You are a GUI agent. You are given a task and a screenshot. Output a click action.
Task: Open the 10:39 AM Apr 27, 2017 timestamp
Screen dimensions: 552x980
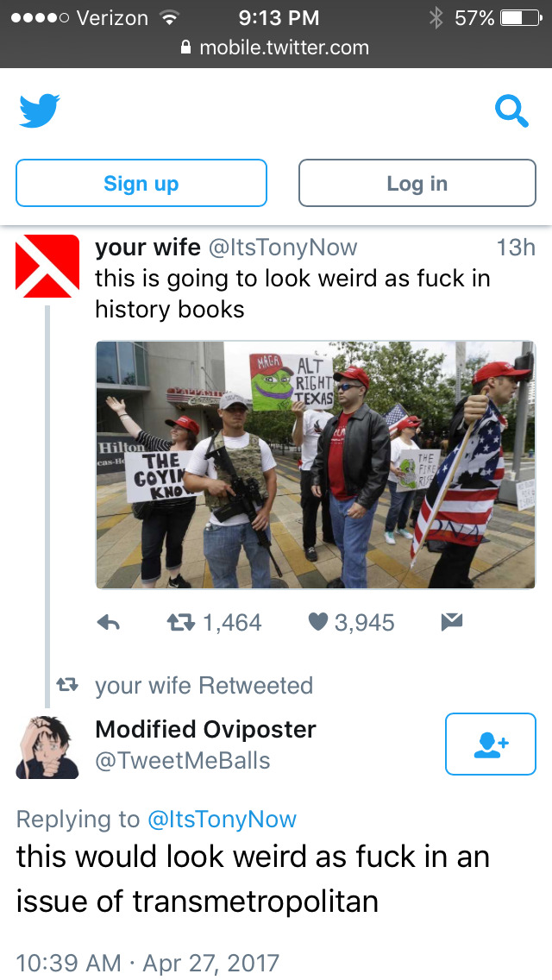point(147,963)
